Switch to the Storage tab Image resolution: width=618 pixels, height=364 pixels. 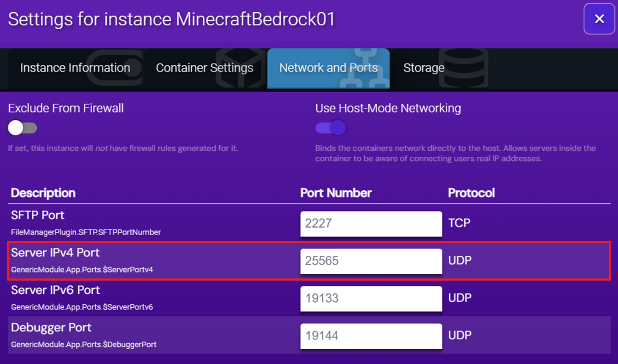[424, 68]
